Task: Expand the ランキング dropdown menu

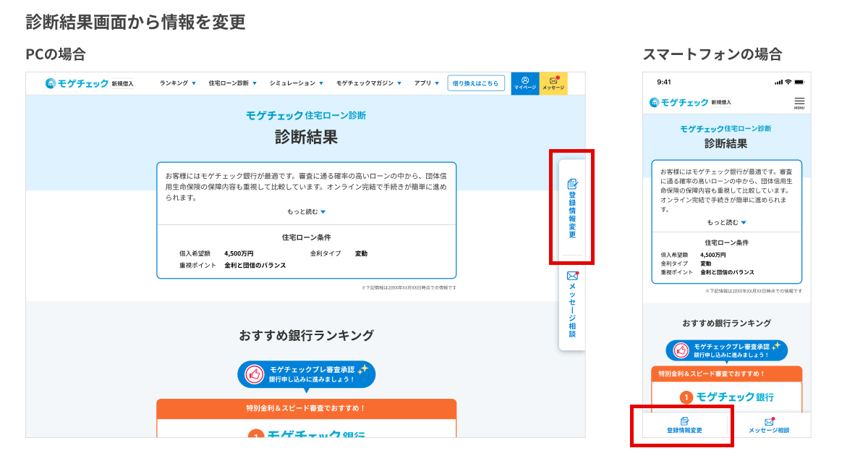Action: click(x=178, y=83)
